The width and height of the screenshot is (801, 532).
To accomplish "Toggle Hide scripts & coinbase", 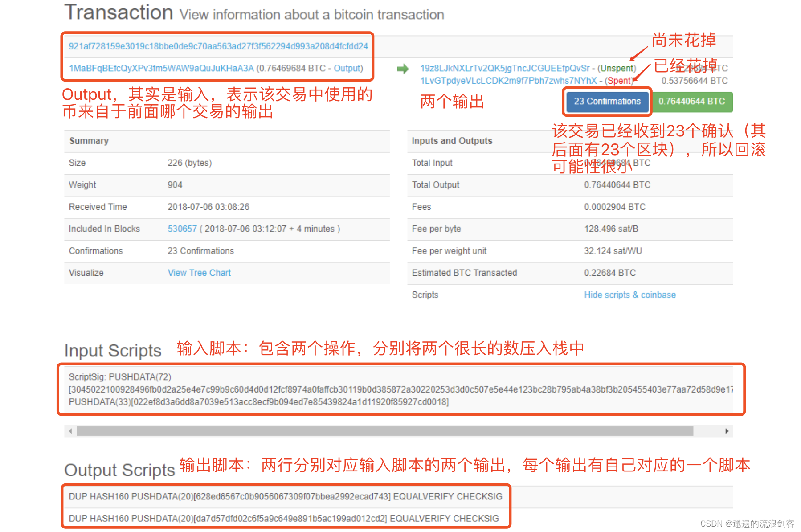I will point(629,295).
